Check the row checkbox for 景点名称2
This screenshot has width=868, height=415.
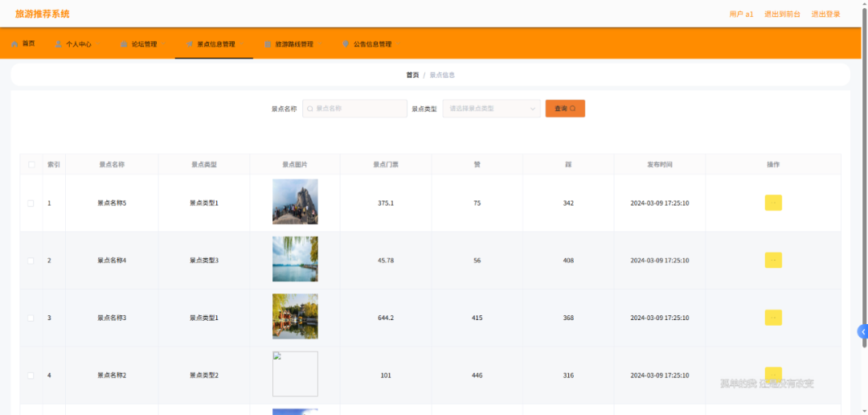click(x=31, y=376)
